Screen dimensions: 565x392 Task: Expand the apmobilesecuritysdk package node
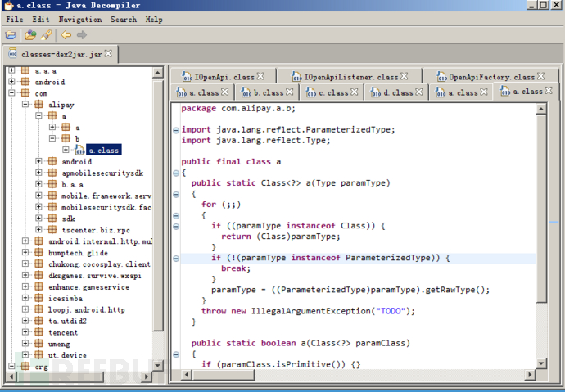tap(39, 173)
